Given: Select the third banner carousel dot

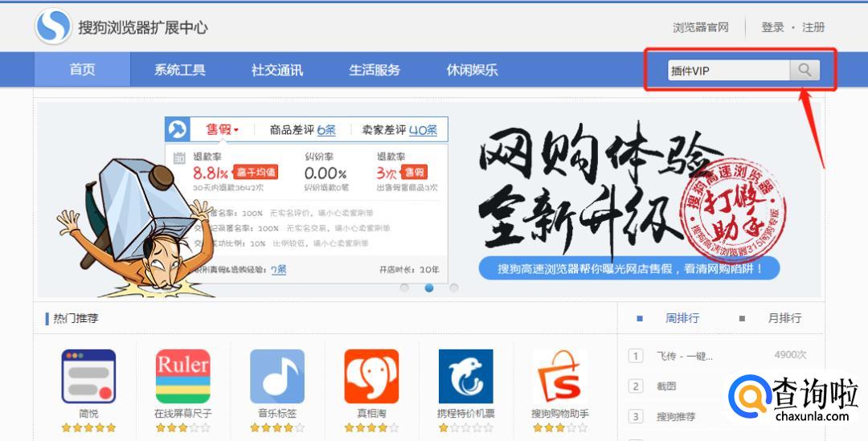Looking at the screenshot, I should point(454,288).
